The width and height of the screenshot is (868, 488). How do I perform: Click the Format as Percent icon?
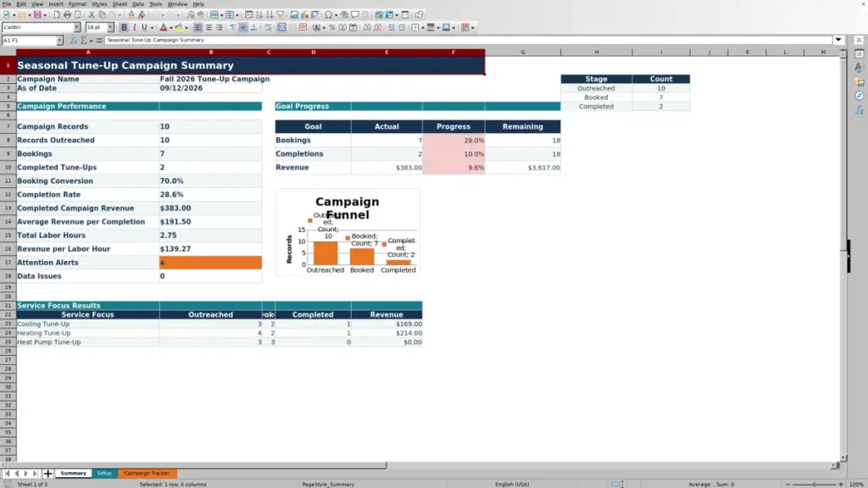[332, 27]
